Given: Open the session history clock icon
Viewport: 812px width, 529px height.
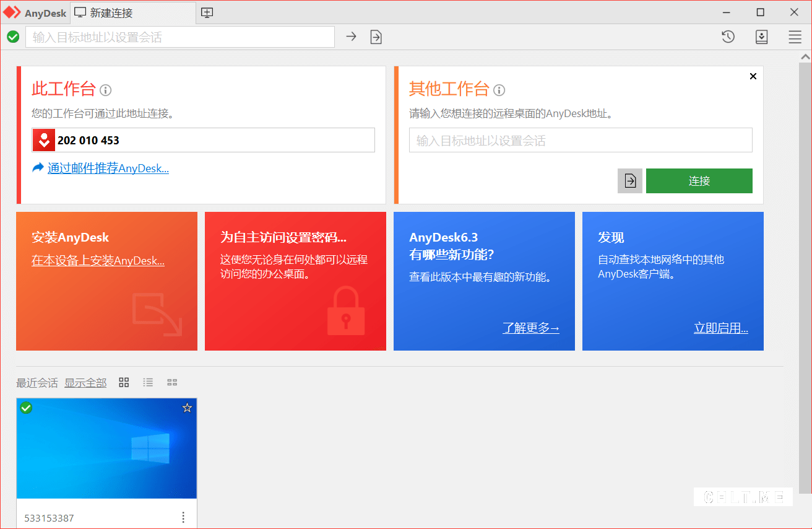Looking at the screenshot, I should tap(728, 37).
